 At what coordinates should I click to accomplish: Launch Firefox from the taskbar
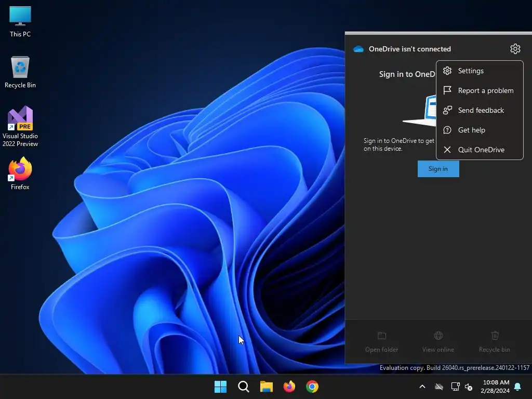click(289, 387)
